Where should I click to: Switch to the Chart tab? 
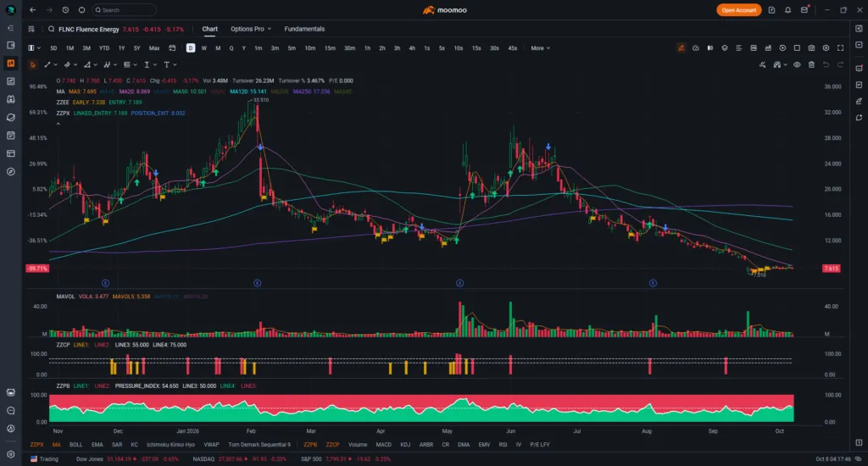coord(210,29)
